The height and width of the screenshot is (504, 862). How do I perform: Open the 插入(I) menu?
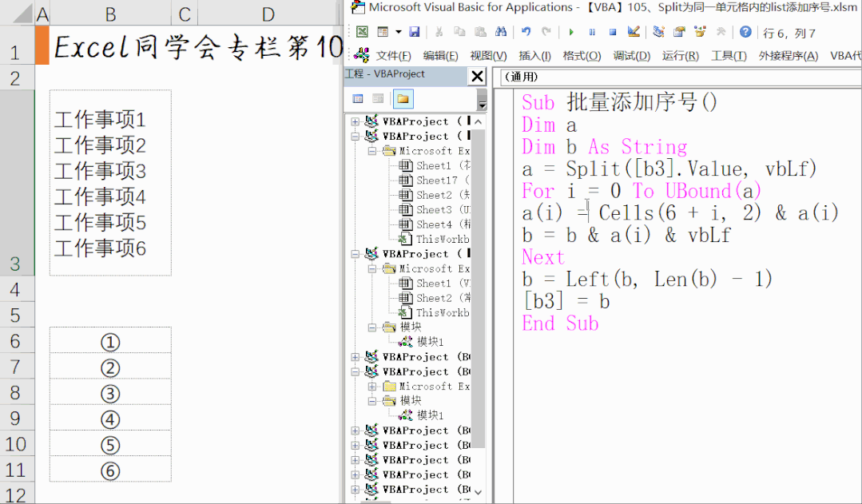click(x=534, y=56)
